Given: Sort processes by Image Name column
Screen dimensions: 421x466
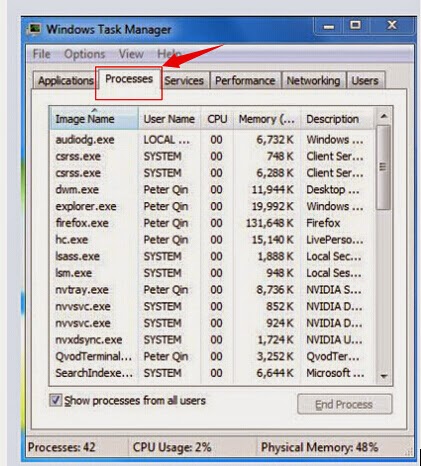Looking at the screenshot, I should point(94,119).
